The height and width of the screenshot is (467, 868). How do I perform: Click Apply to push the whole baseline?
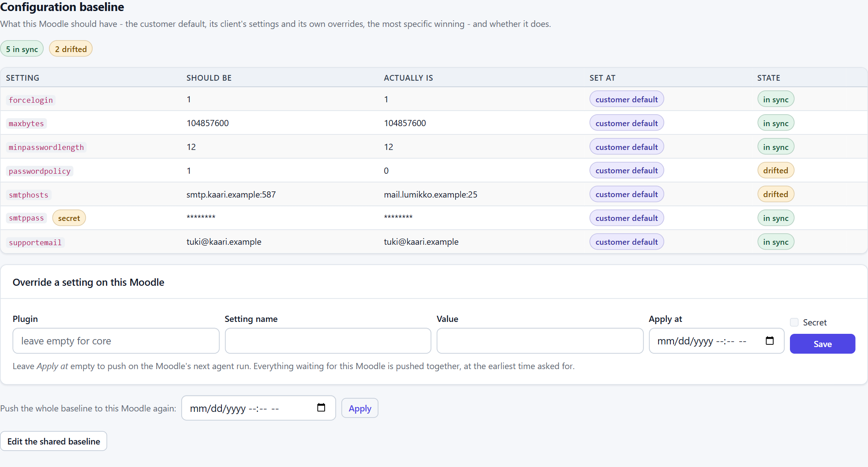(x=360, y=408)
